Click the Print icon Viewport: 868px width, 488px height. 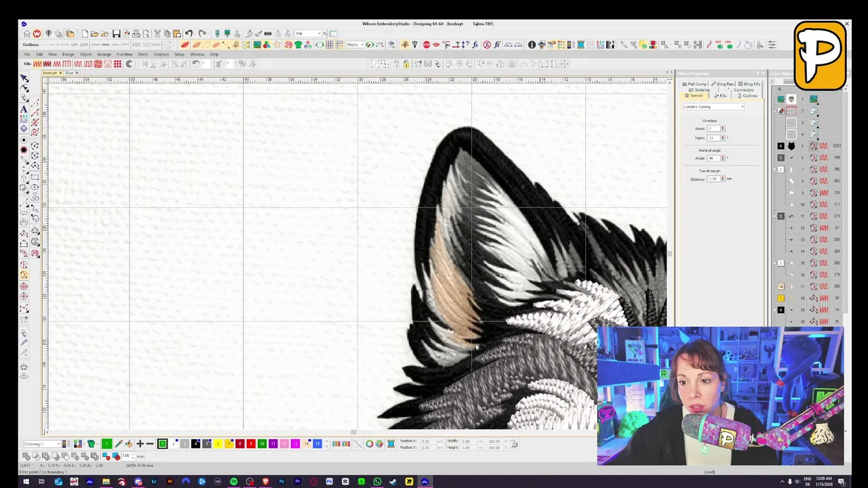136,34
